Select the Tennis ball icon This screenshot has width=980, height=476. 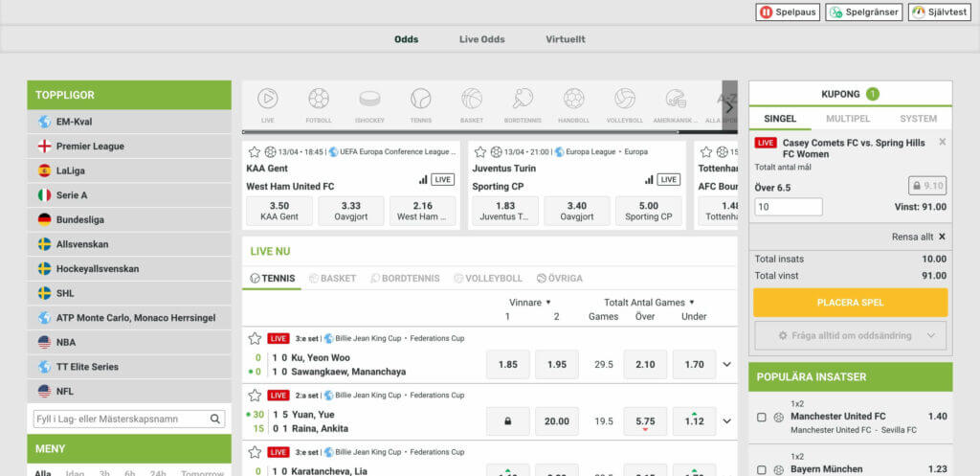pos(421,99)
